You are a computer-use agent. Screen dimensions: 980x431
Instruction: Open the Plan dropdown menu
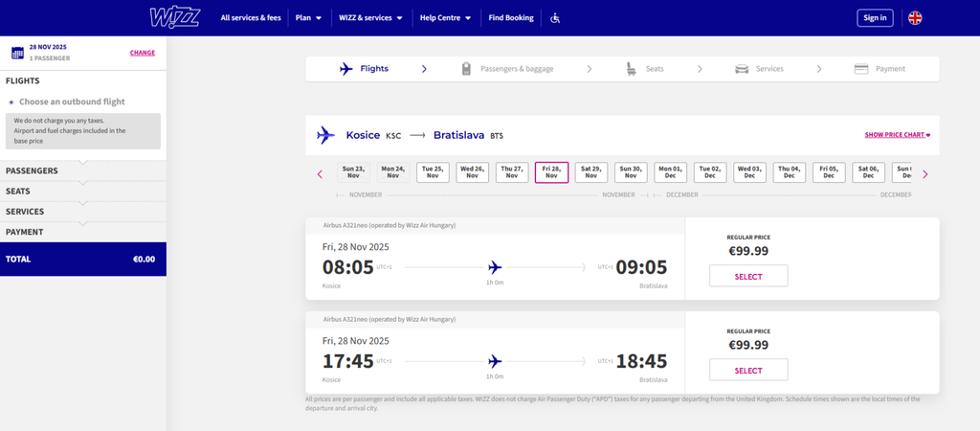click(308, 18)
